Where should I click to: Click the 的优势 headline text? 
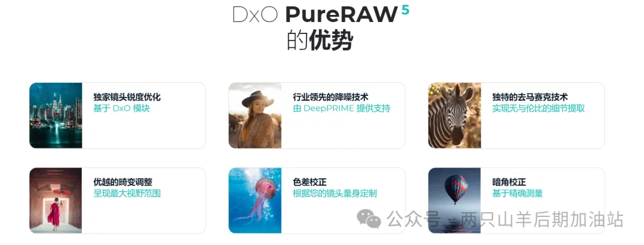320,41
